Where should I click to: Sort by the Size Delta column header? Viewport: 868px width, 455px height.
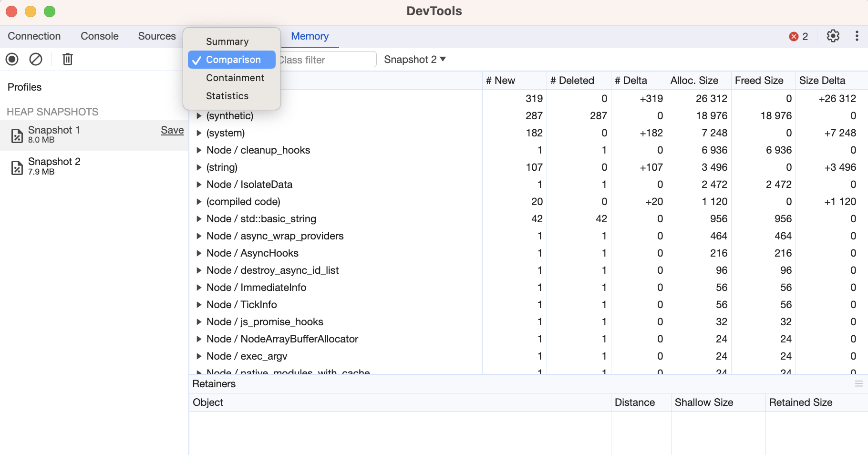click(822, 81)
